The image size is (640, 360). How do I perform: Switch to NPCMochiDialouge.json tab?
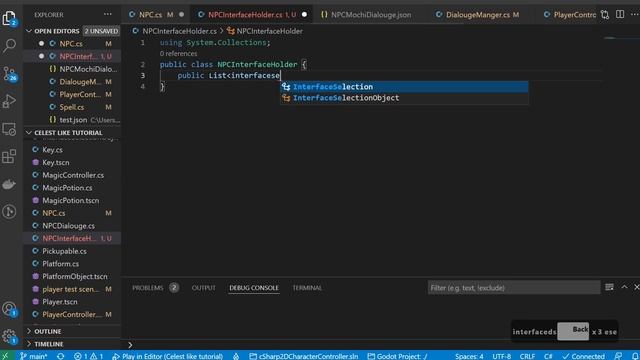pos(371,15)
